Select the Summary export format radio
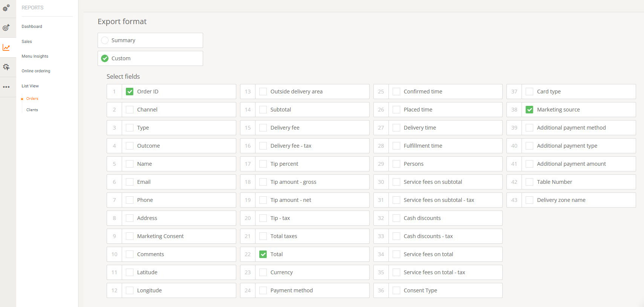This screenshot has width=644, height=307. (105, 40)
